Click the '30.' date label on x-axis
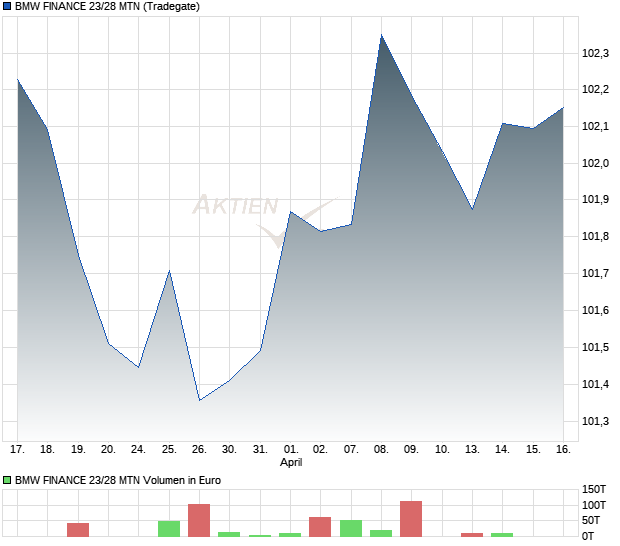The image size is (620, 546). coord(229,449)
